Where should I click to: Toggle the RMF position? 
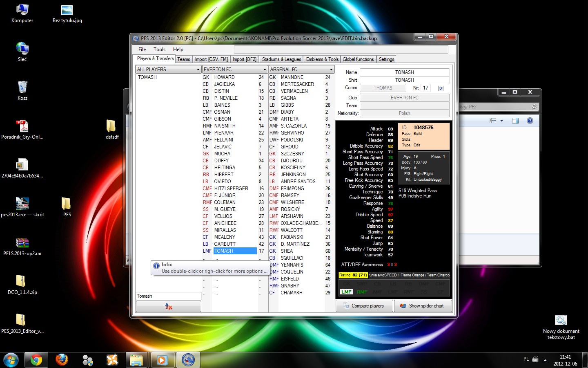(x=362, y=292)
